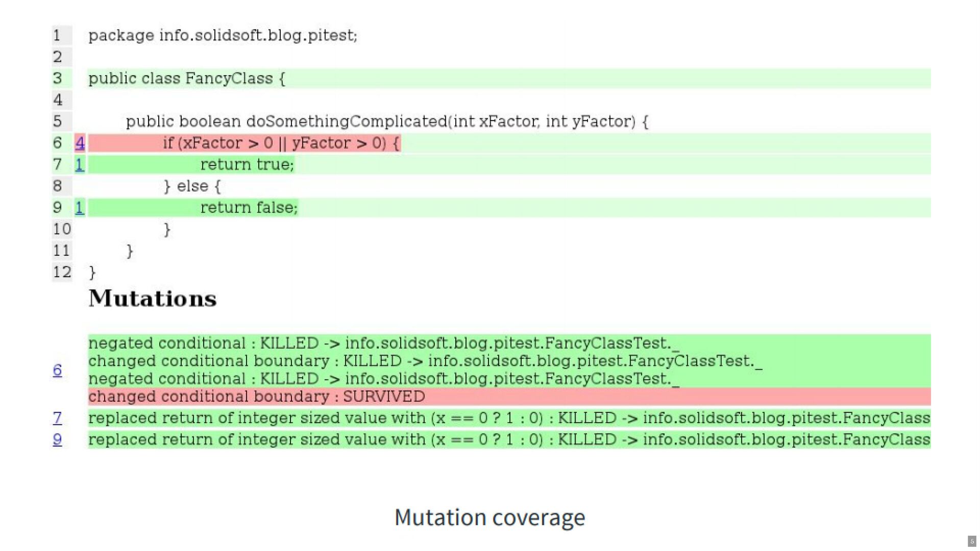980x551 pixels.
Task: Open the mutation count link beside "return false;"
Action: (80, 208)
